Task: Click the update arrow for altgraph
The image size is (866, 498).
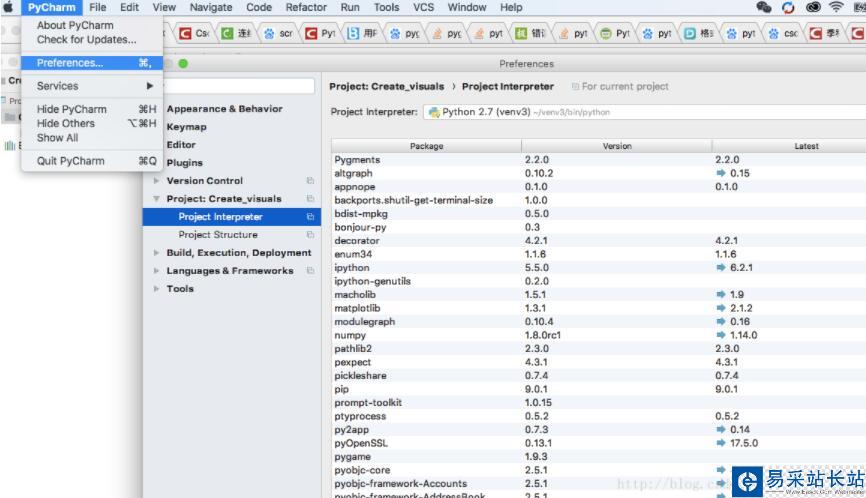Action: click(x=721, y=173)
